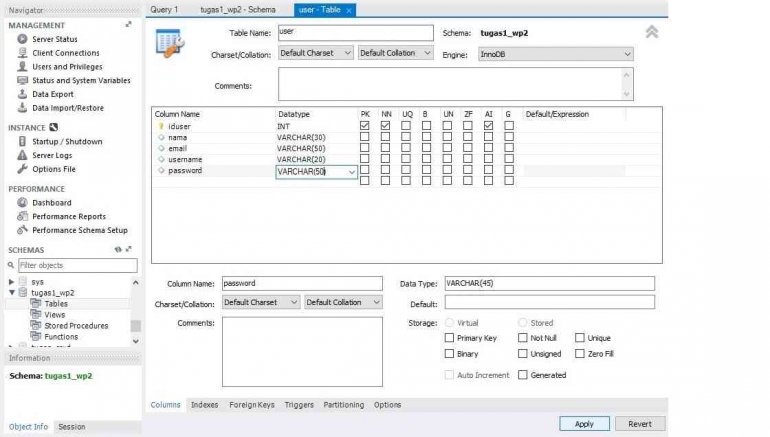770x437 pixels.
Task: Open the Indexes tab
Action: (204, 405)
